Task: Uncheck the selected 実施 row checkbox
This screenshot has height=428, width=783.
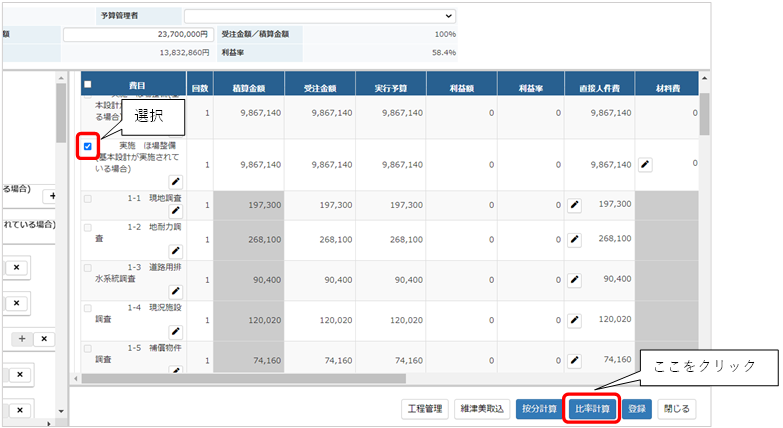Action: pos(88,146)
